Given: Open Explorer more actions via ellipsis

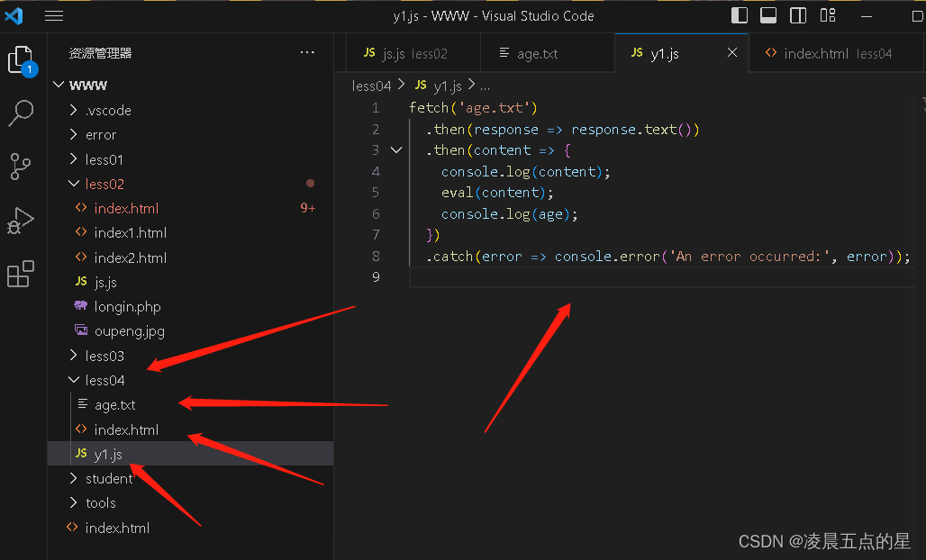Looking at the screenshot, I should click(307, 52).
